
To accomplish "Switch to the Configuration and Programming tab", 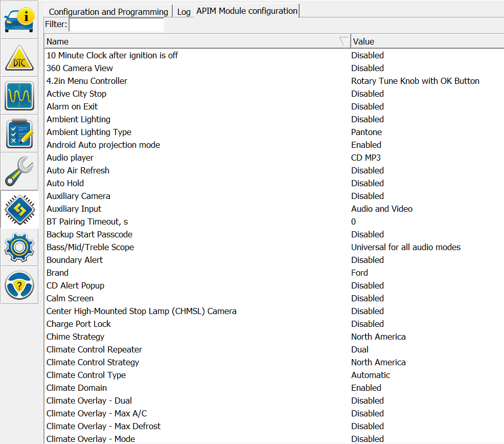I will pyautogui.click(x=108, y=12).
